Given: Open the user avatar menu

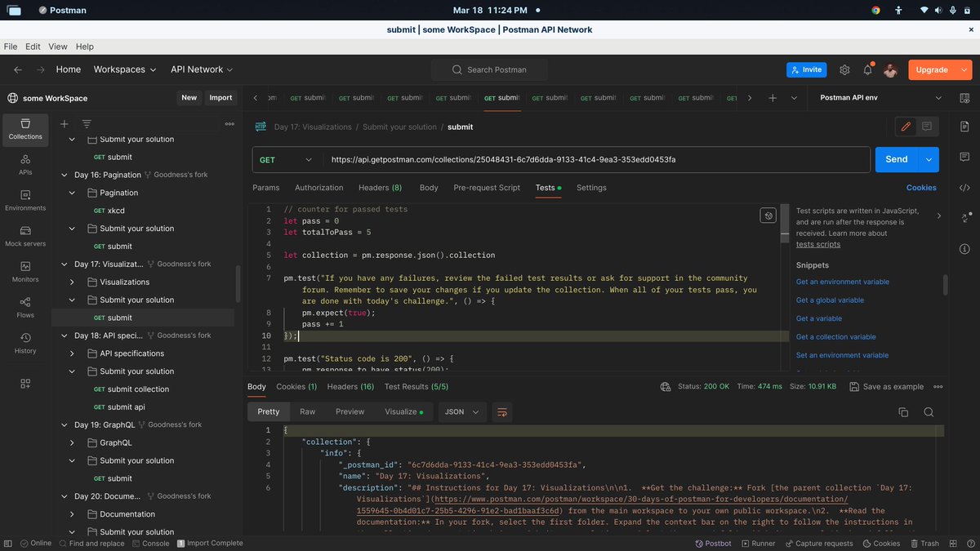Looking at the screenshot, I should (890, 70).
